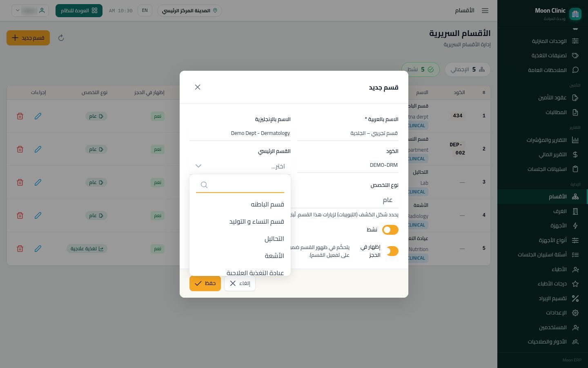588x368 pixels.
Task: Click the trash icon in row 2
Action: [x=20, y=149]
